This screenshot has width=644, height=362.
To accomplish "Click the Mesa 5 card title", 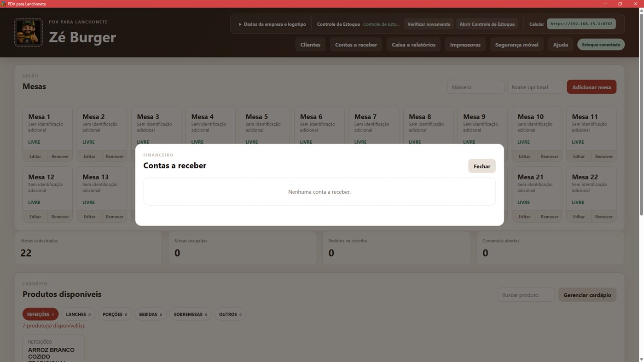I will point(256,116).
